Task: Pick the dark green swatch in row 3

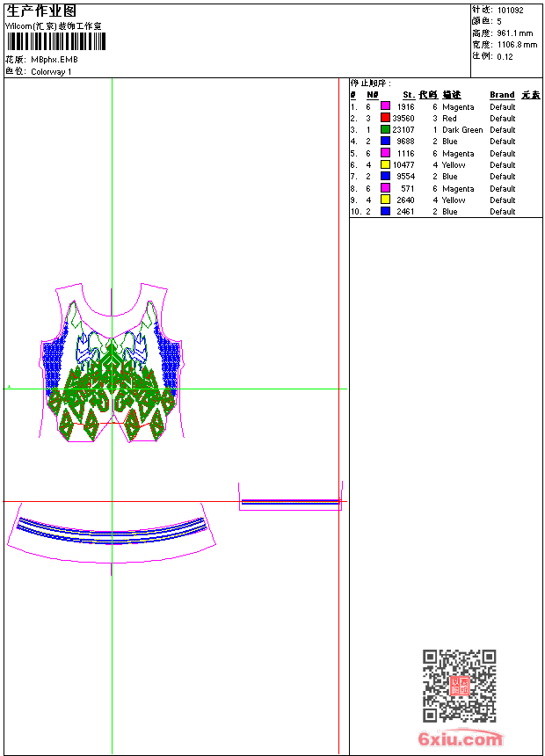Action: (385, 129)
